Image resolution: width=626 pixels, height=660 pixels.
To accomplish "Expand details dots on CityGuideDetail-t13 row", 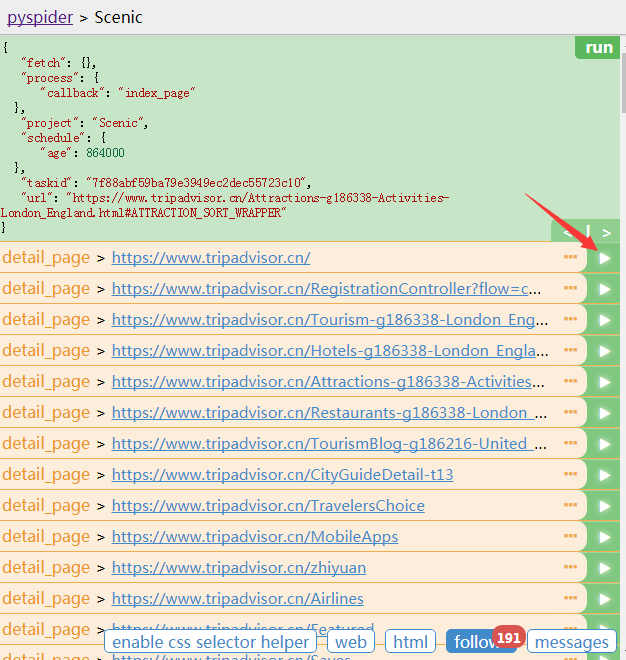I will pos(570,474).
